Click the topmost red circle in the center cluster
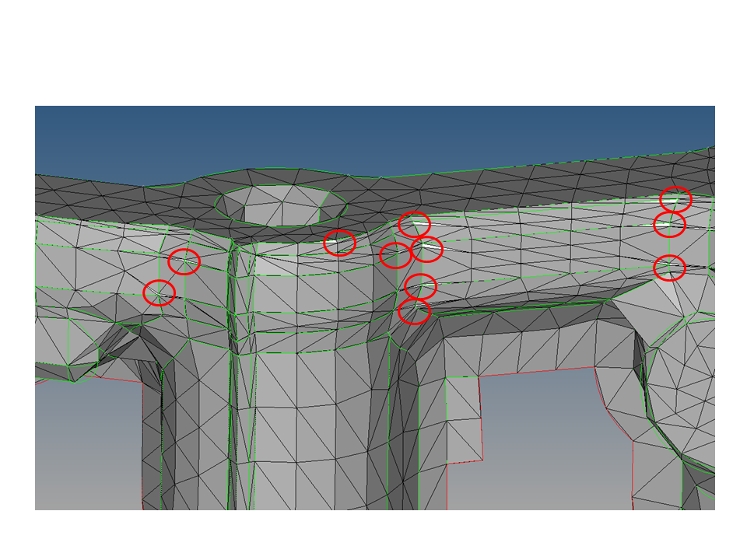The width and height of the screenshot is (747, 560). [415, 226]
